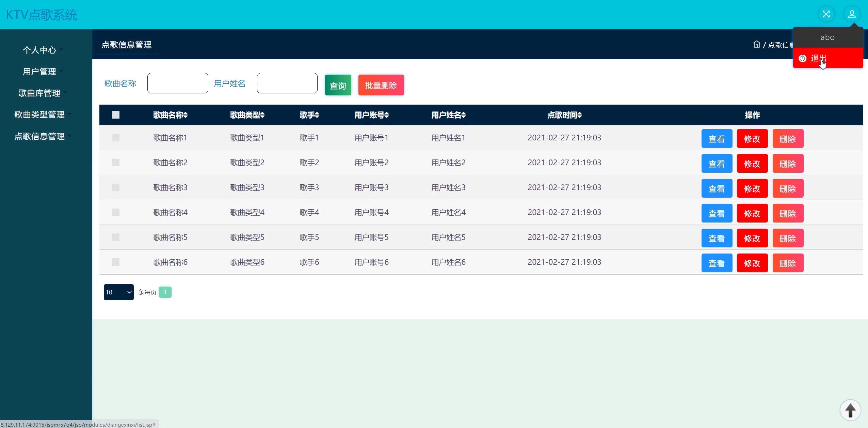Viewport: 868px width, 428px height.
Task: Click 退出 to log out
Action: coord(828,58)
